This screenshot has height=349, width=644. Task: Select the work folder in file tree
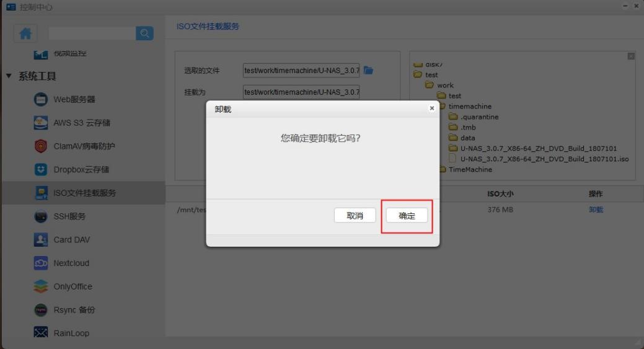444,85
